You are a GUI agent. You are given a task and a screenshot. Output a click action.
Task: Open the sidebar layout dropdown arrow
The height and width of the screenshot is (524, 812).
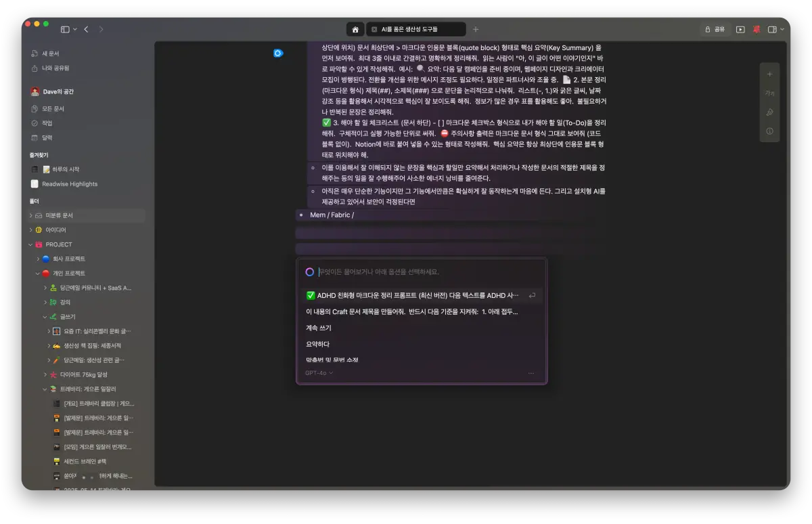pos(74,30)
